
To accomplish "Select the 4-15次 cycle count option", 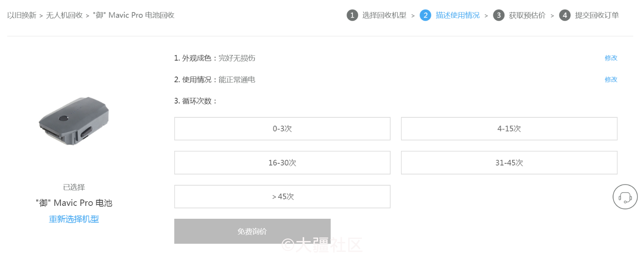I will pyautogui.click(x=509, y=128).
